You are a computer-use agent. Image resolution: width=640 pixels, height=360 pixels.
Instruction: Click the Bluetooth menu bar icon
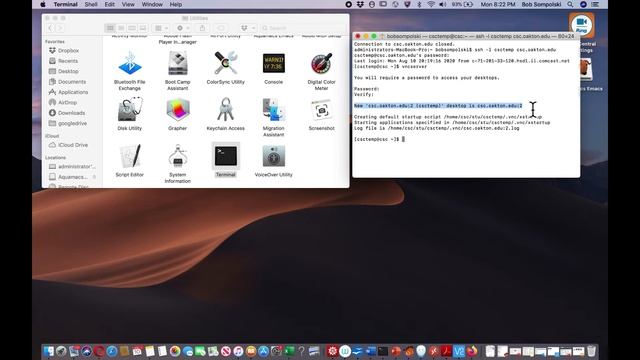419,4
